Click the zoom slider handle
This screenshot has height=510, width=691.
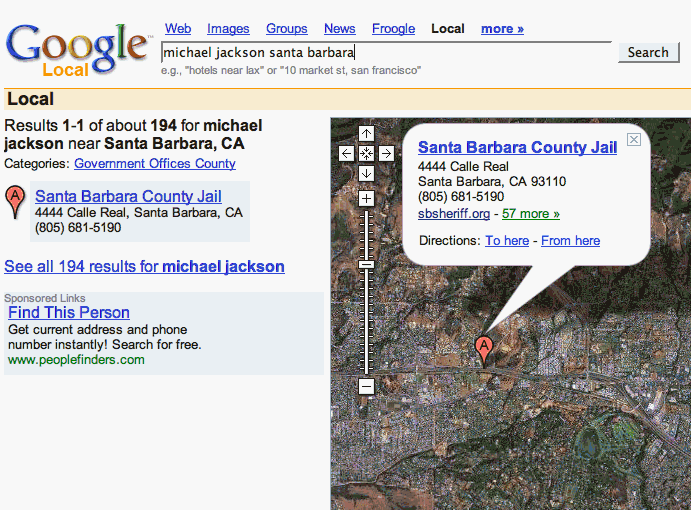366,264
